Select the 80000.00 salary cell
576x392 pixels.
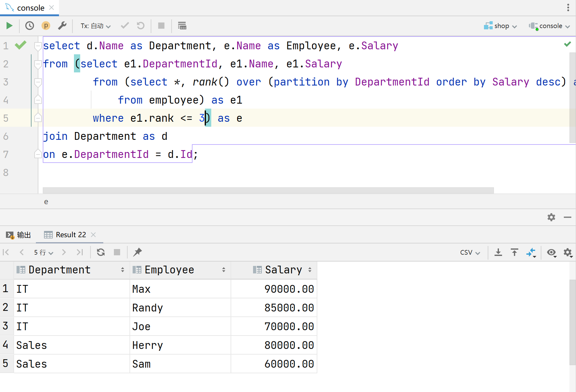point(274,345)
